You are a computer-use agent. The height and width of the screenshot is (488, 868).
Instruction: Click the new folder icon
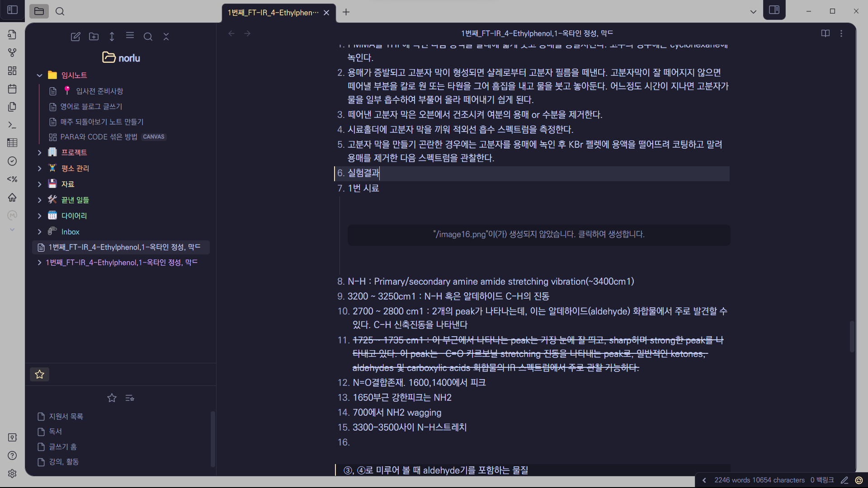94,37
